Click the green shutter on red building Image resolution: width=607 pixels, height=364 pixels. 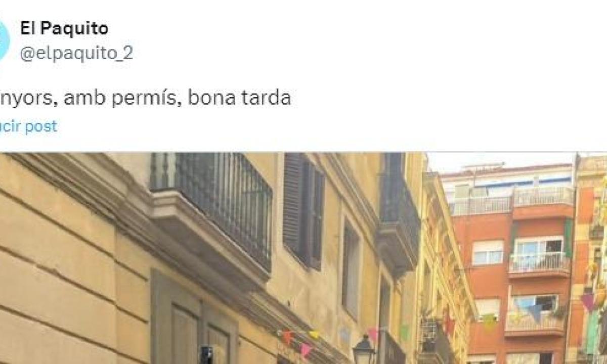click(569, 238)
